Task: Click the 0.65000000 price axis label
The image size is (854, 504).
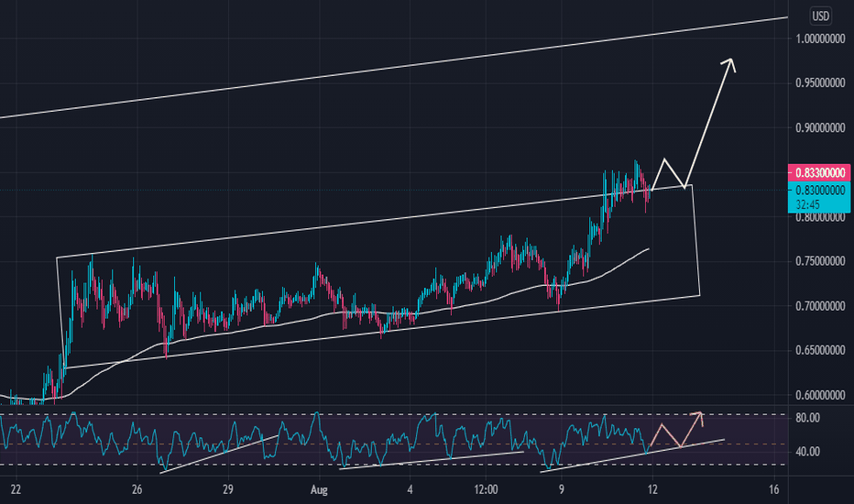Action: [x=820, y=350]
